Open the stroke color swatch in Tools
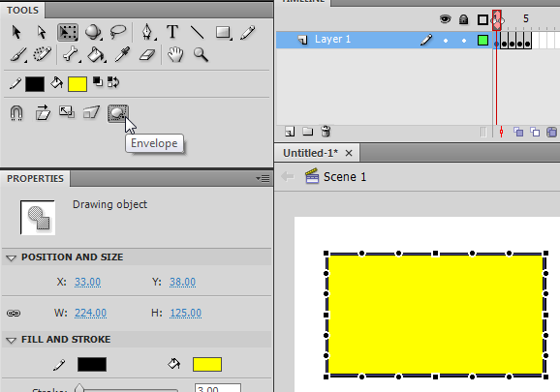 pos(35,84)
